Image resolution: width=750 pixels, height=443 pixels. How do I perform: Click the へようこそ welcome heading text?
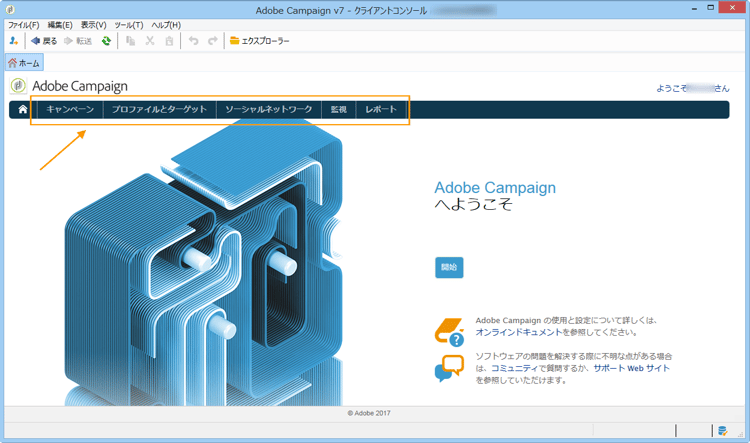tap(474, 205)
